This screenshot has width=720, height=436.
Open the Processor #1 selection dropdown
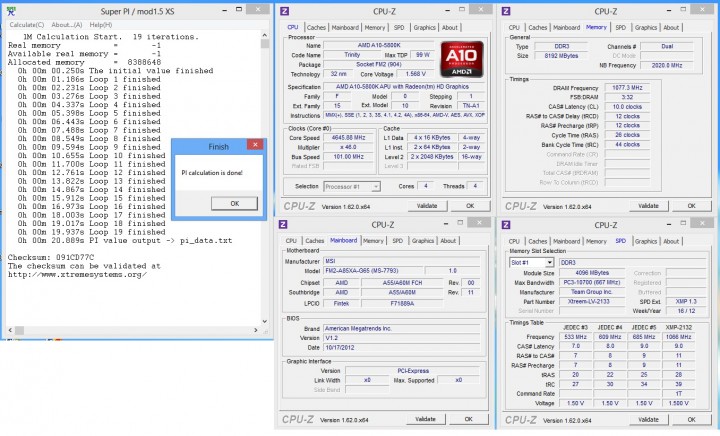click(352, 187)
